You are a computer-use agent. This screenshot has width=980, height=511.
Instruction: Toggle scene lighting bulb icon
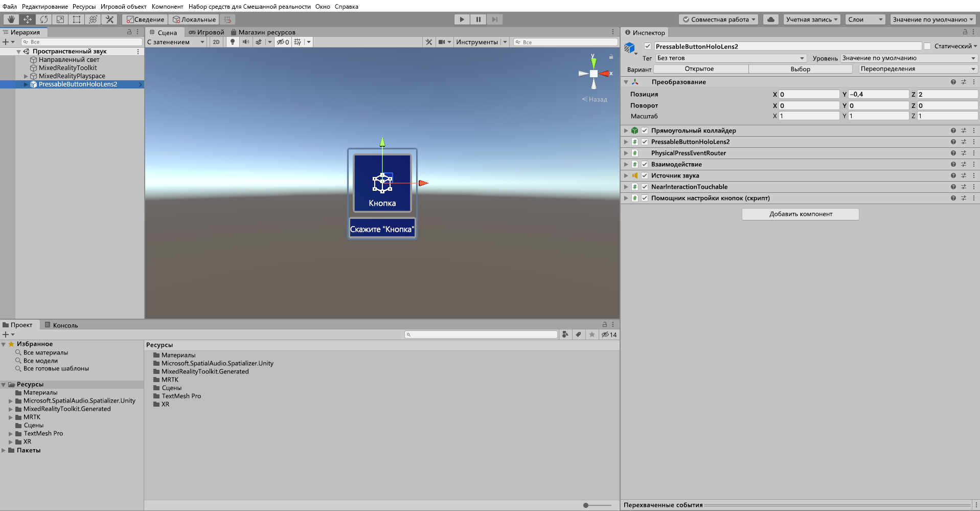click(233, 42)
